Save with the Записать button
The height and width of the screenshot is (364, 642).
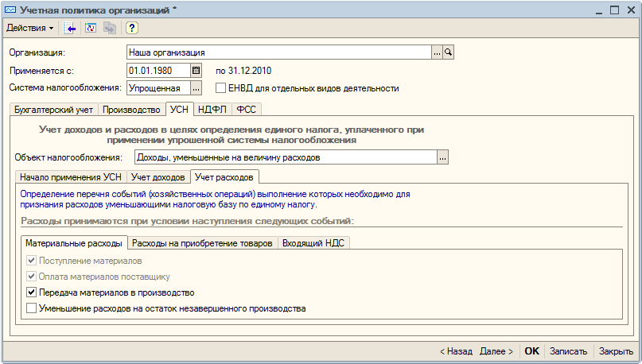pyautogui.click(x=568, y=351)
